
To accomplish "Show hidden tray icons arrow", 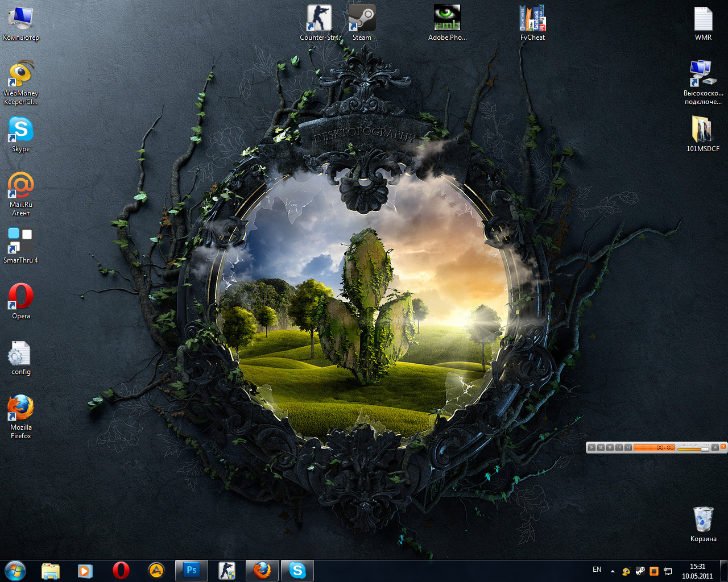I will click(x=613, y=571).
